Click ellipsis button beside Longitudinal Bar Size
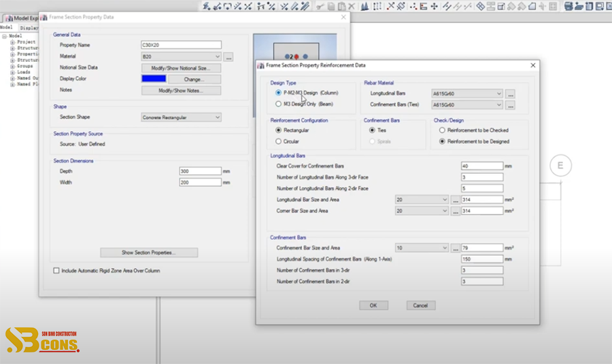Viewport: 612px width, 364px height. pos(456,200)
